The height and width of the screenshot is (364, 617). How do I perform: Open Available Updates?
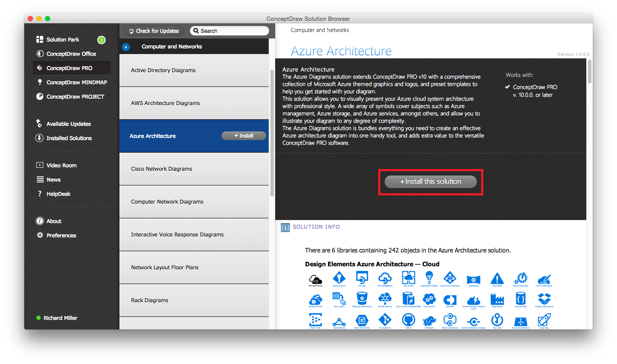[64, 124]
